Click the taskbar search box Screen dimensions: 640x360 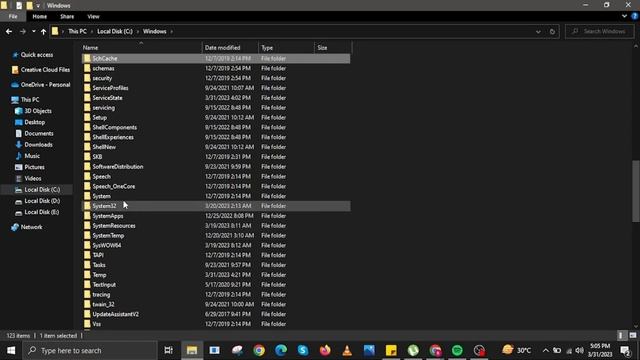[x=90, y=351]
